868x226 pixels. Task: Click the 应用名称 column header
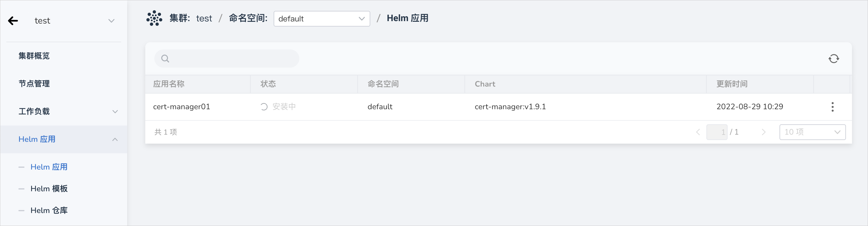pos(169,84)
